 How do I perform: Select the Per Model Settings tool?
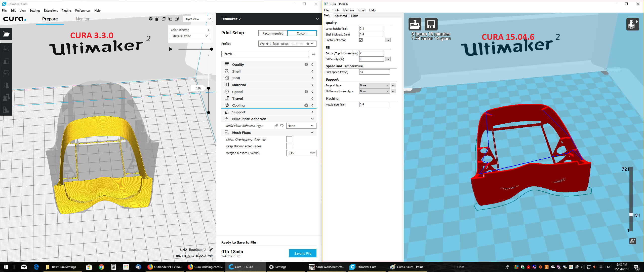pyautogui.click(x=6, y=97)
